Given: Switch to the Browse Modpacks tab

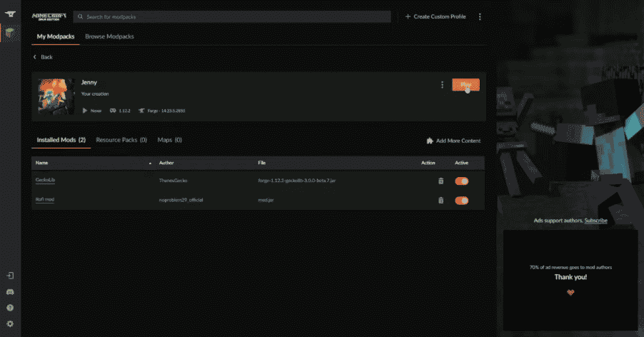Looking at the screenshot, I should pyautogui.click(x=109, y=36).
